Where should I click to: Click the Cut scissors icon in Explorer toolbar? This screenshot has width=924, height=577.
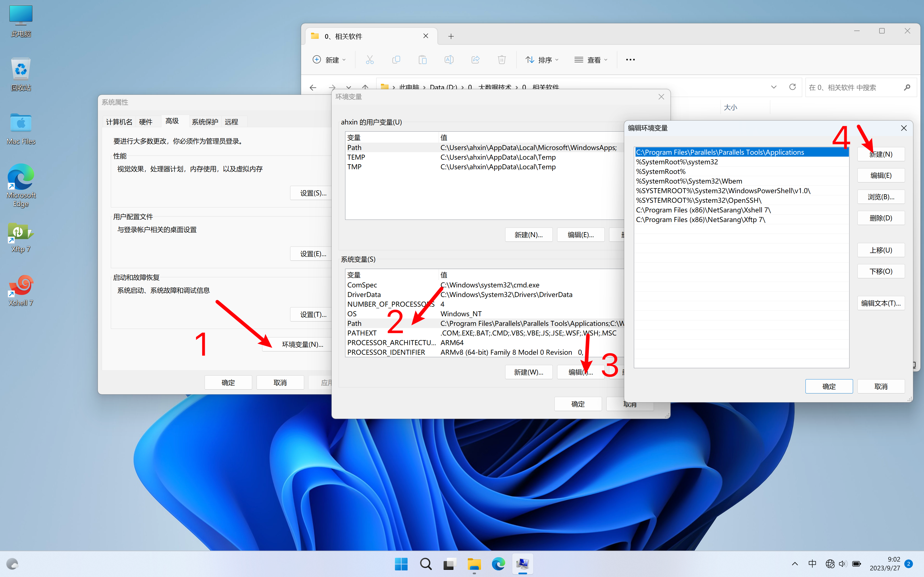(x=370, y=60)
